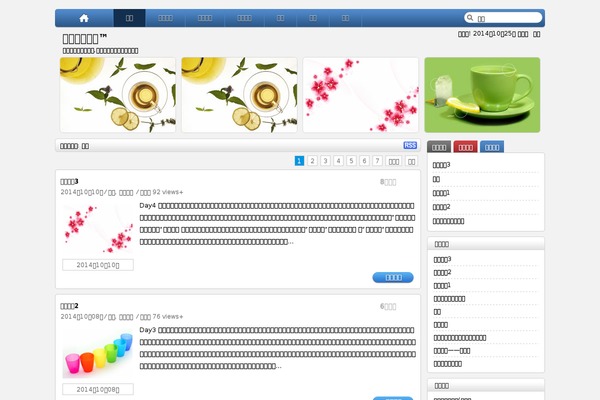Screen dimensions: 600x400
Task: Go to pagination page 6
Action: click(x=364, y=161)
